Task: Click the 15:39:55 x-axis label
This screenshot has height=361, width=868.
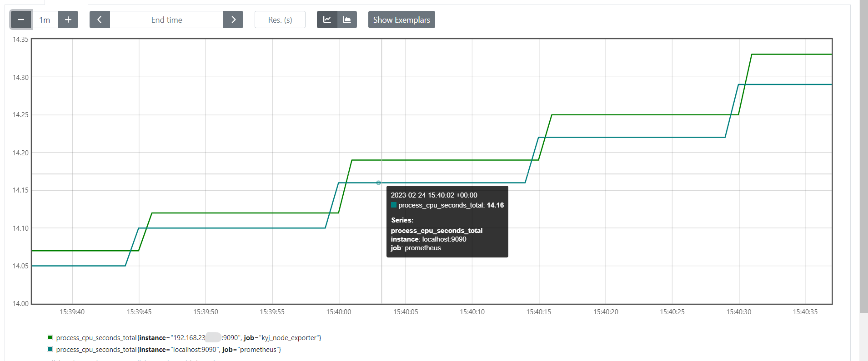Action: click(272, 312)
